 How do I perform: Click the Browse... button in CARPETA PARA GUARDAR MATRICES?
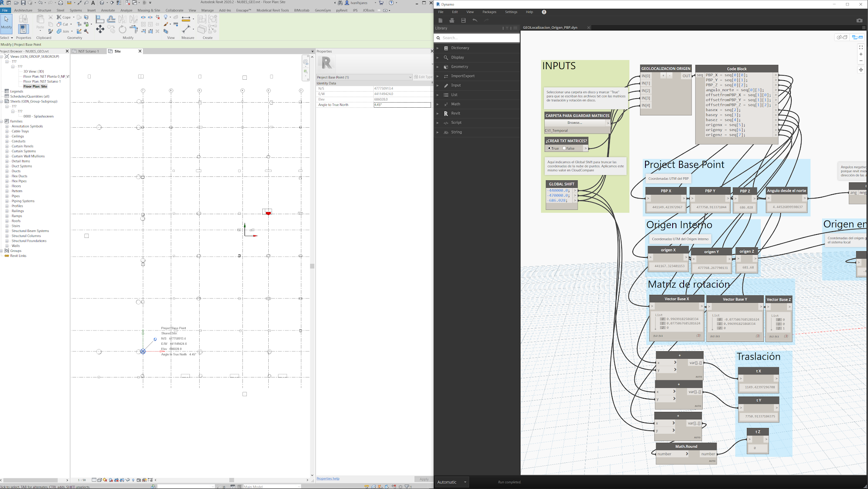(575, 123)
